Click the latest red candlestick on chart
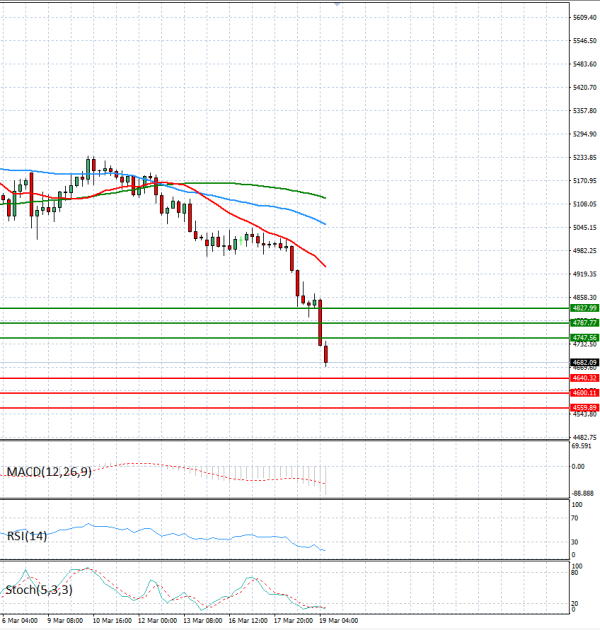 [x=327, y=353]
